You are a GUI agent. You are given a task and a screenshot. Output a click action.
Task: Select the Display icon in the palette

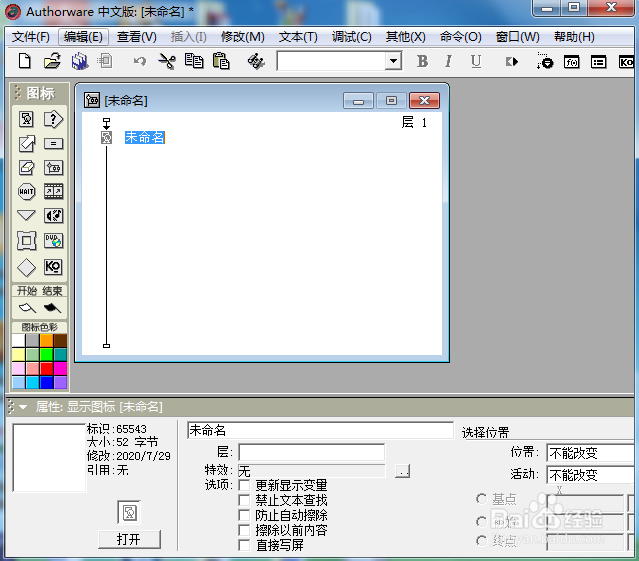pos(27,119)
